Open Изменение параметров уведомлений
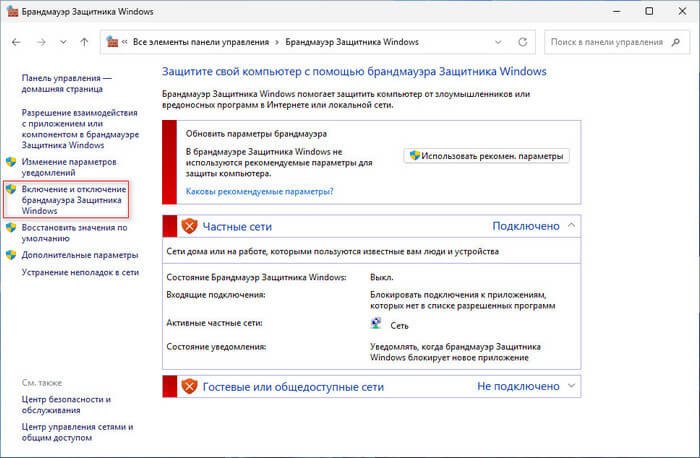This screenshot has height=458, width=700. [69, 167]
